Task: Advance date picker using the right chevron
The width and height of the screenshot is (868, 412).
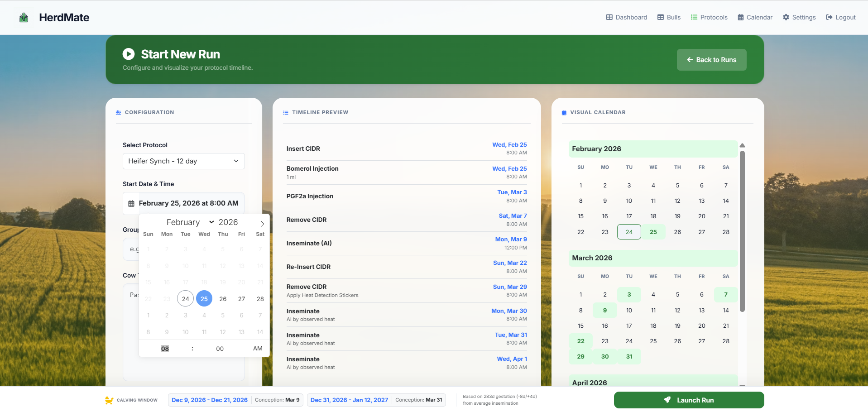Action: [x=262, y=223]
